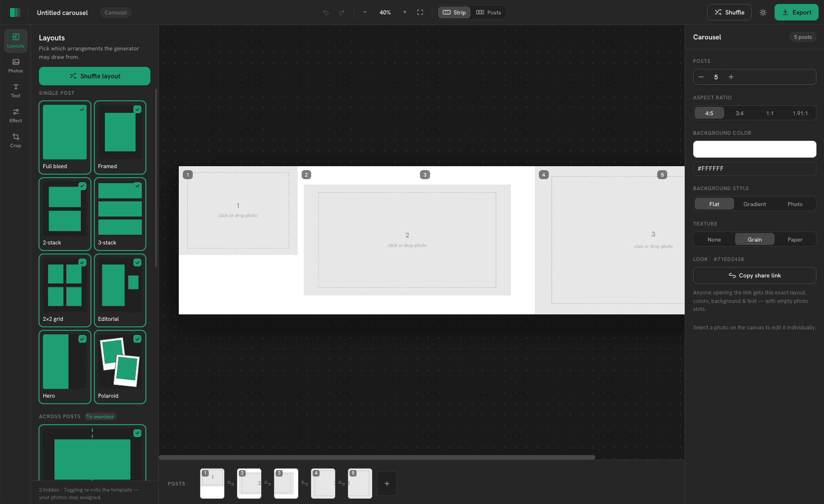Select 3:4 aspect ratio
This screenshot has height=504, width=824.
[x=740, y=113]
